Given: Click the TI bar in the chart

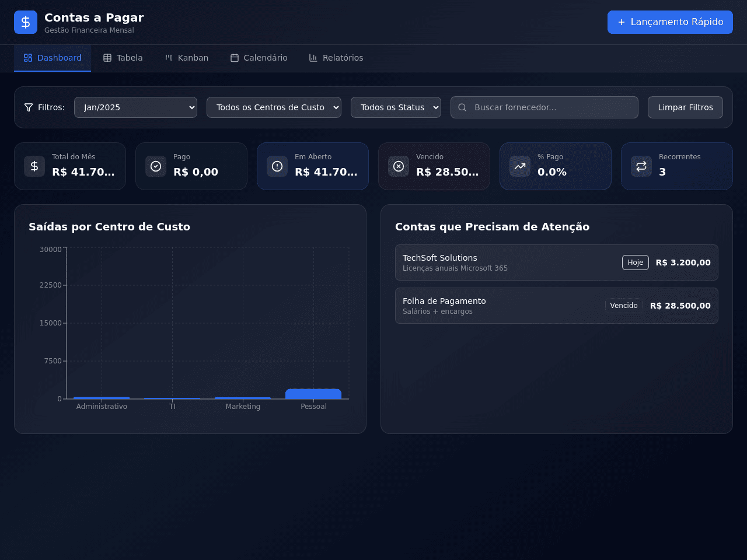Looking at the screenshot, I should [172, 398].
